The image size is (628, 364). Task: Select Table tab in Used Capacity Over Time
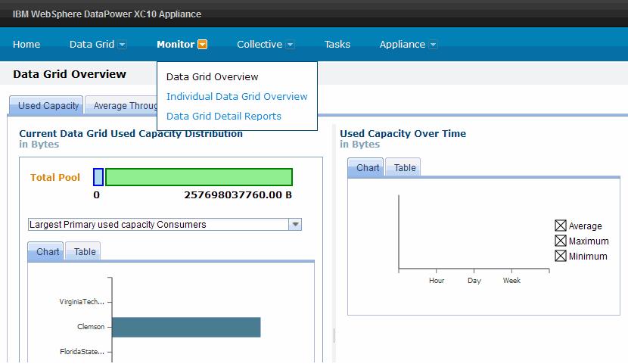[403, 167]
